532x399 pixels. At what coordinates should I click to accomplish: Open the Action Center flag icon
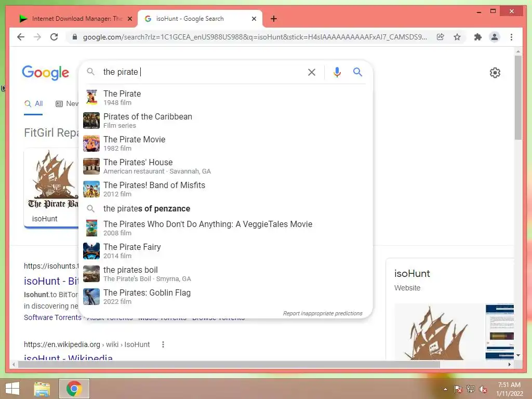[x=458, y=389]
